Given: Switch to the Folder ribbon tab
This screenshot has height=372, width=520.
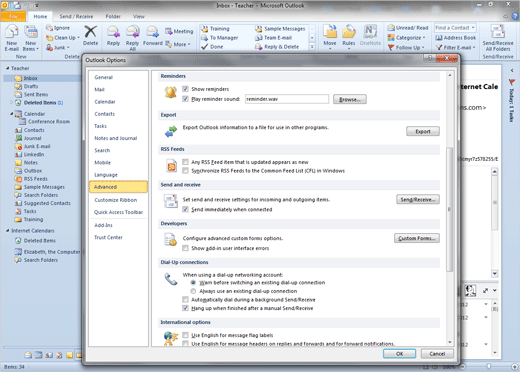Looking at the screenshot, I should pos(113,16).
